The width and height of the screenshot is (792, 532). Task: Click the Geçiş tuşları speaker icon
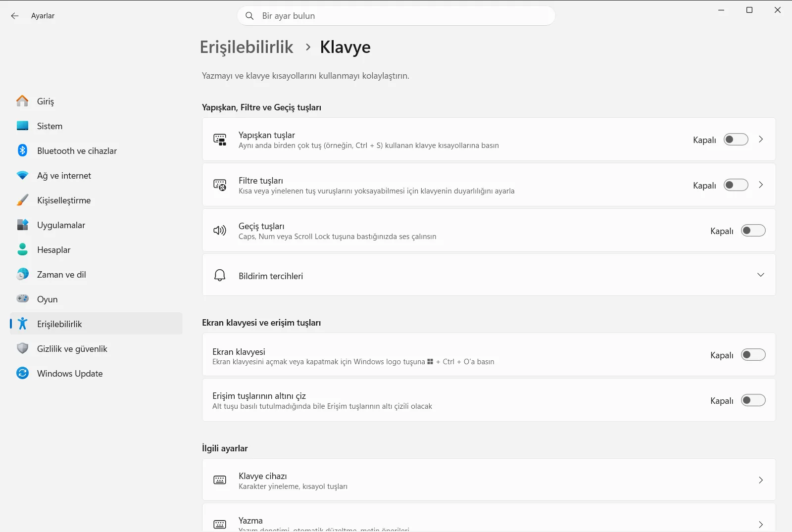tap(220, 231)
